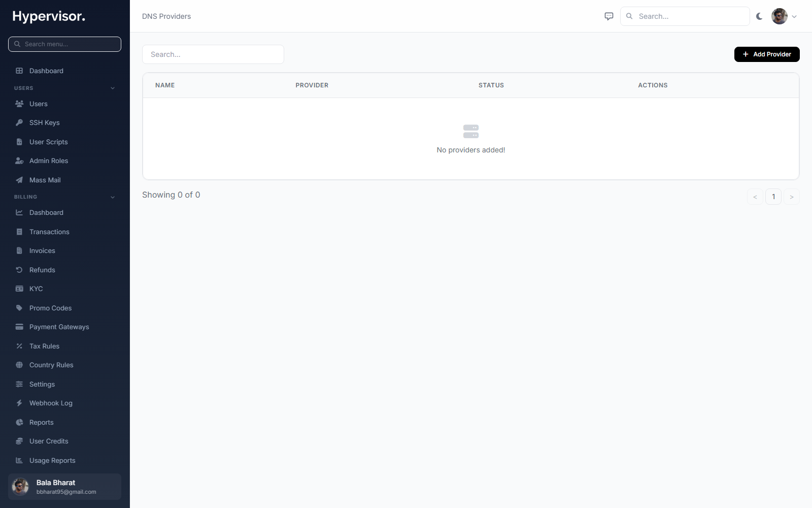Click the Usage Reports chart icon
This screenshot has width=812, height=508.
[x=19, y=460]
